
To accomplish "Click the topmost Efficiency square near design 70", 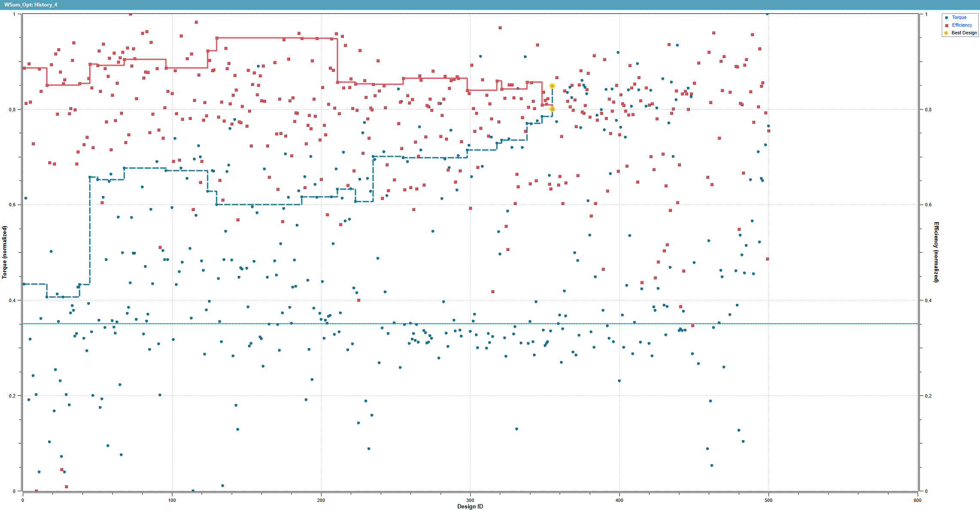I will tap(130, 14).
